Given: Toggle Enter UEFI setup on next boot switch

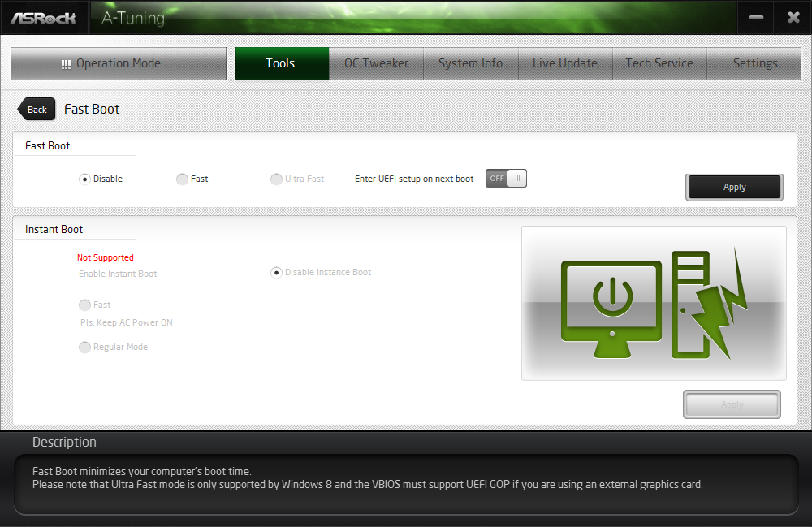Looking at the screenshot, I should 506,179.
